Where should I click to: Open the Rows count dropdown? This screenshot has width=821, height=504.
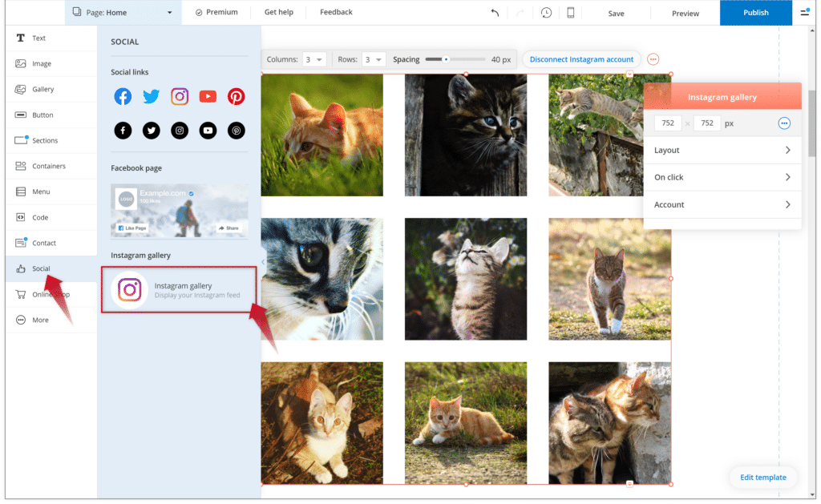tap(374, 59)
